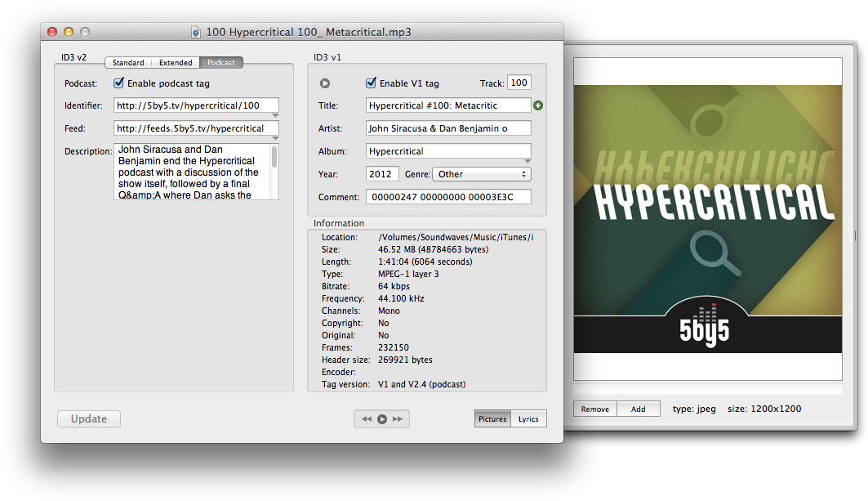Click the play icon in ID3 v1 panel
Image resolution: width=868 pixels, height=501 pixels.
point(325,83)
